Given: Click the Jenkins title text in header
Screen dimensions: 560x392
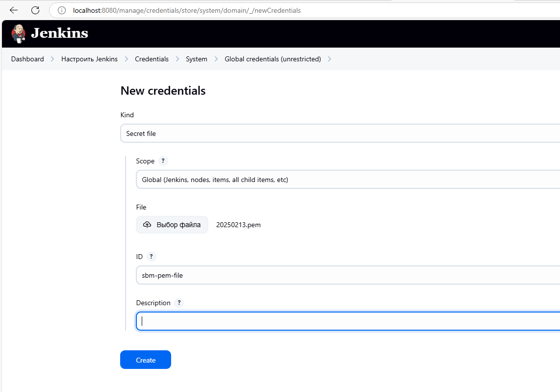Looking at the screenshot, I should coord(59,33).
